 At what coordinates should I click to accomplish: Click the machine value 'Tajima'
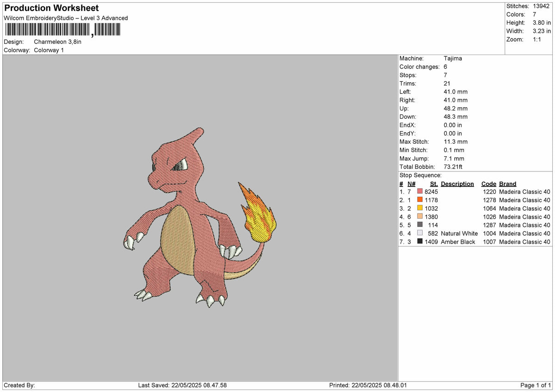(x=453, y=58)
